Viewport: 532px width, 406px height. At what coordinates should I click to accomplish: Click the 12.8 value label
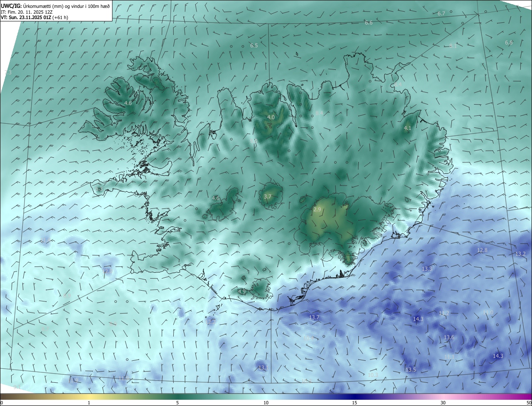[x=482, y=250]
